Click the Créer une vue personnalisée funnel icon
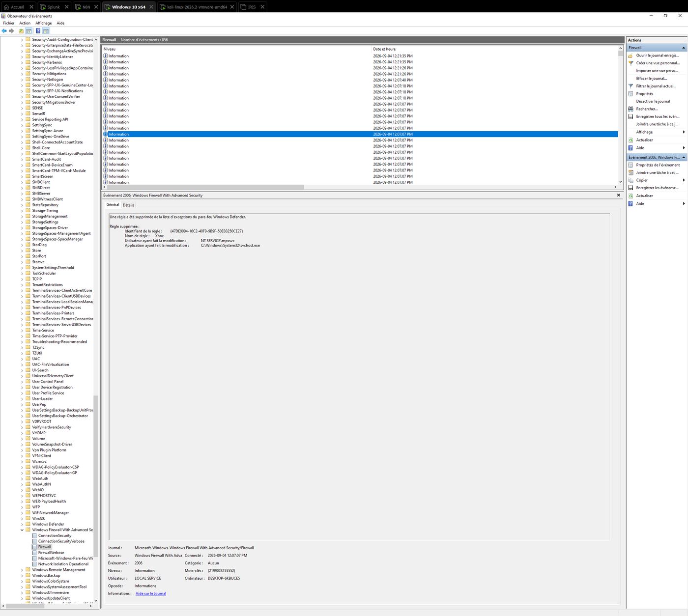 click(x=631, y=63)
